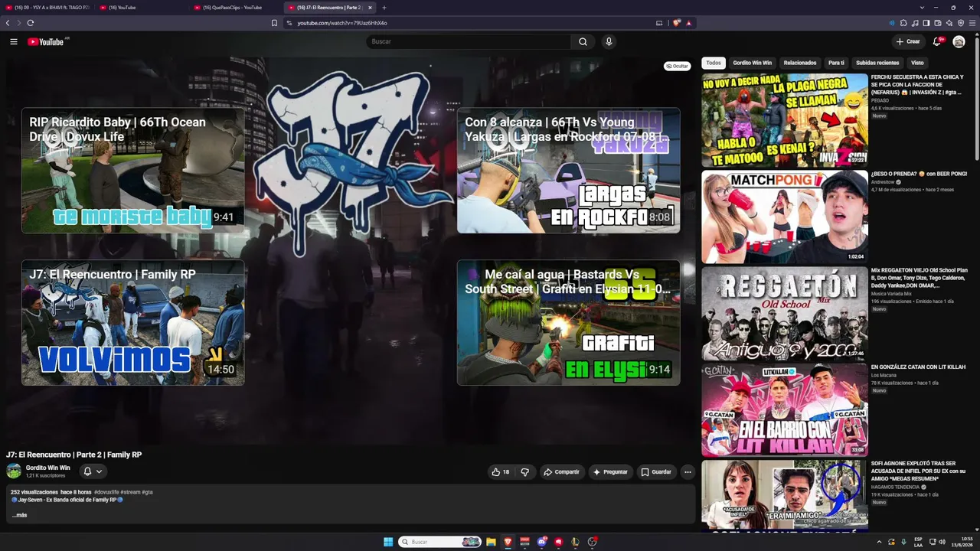The image size is (980, 551).
Task: Open the channel notification bell dropdown
Action: [93, 471]
